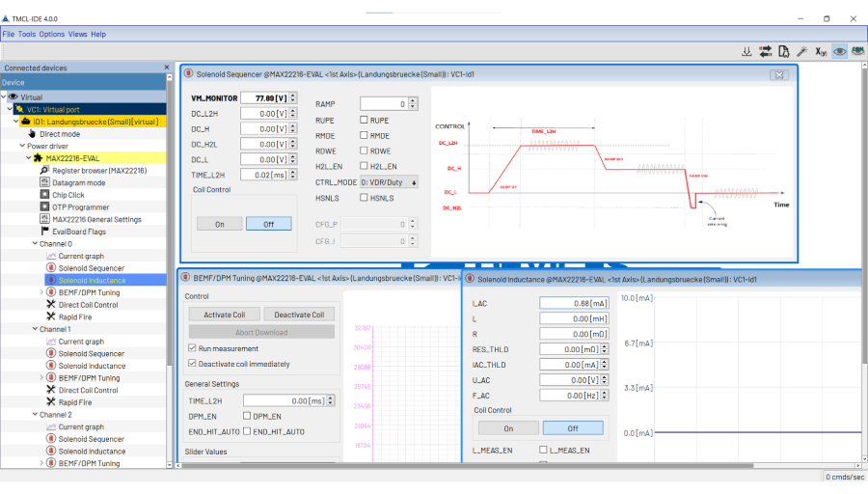The height and width of the screenshot is (494, 868).
Task: Open the Tools menu
Action: pos(27,35)
